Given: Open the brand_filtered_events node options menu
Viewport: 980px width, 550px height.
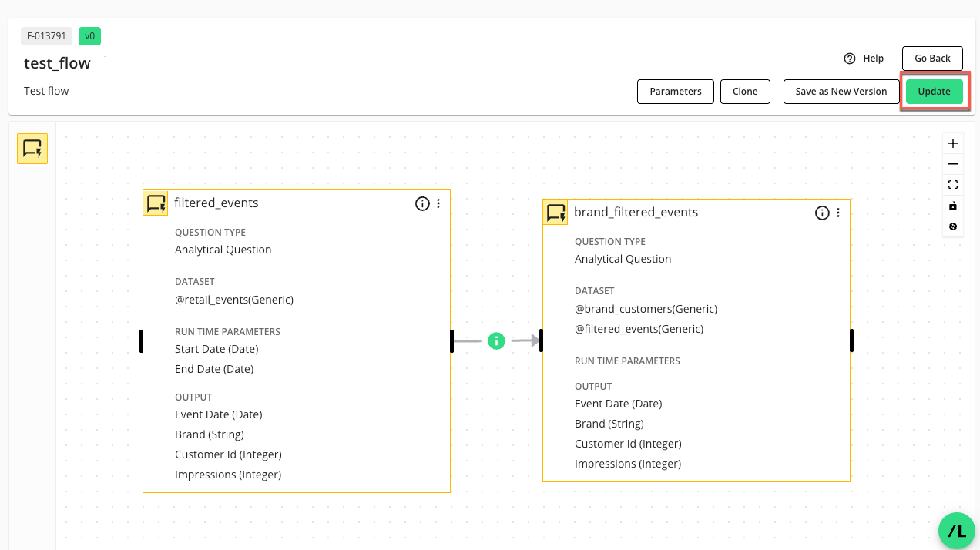Looking at the screenshot, I should tap(838, 213).
